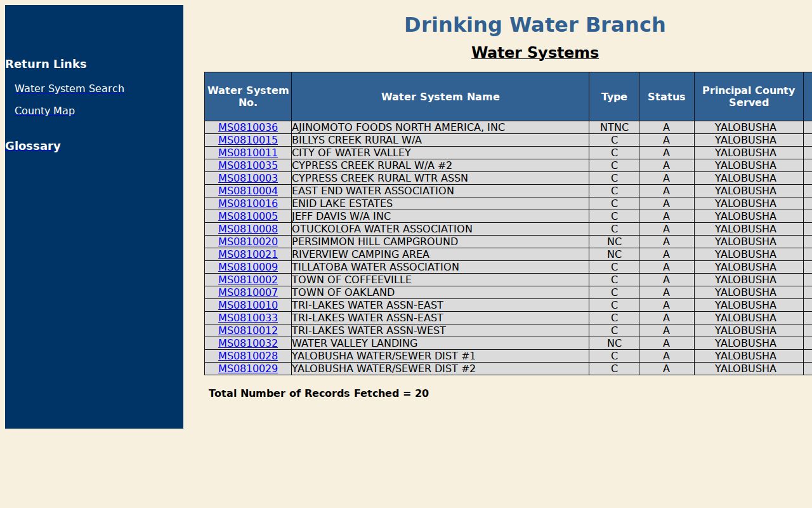Open water system MS0810020
This screenshot has width=812, height=508.
(248, 241)
